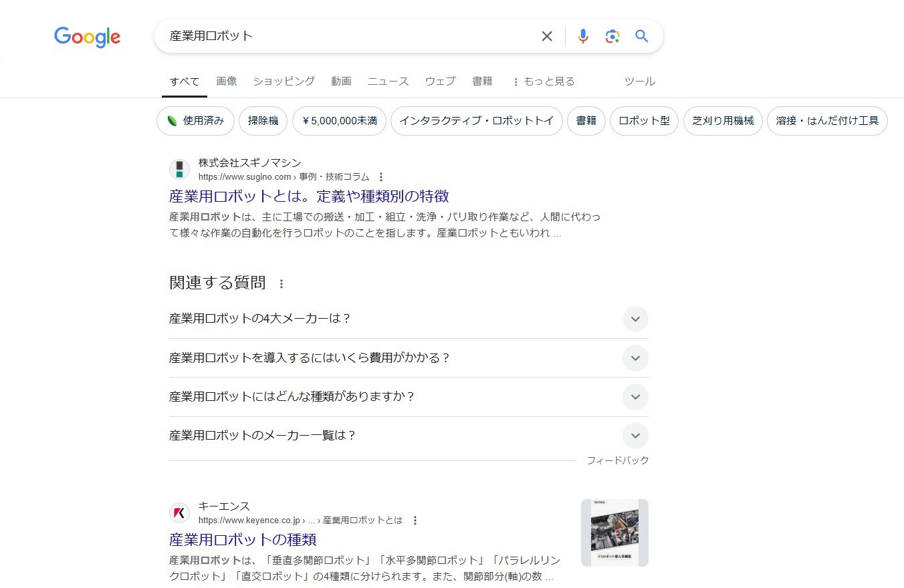Click the 株式会社スギノマシン site name

tap(249, 163)
